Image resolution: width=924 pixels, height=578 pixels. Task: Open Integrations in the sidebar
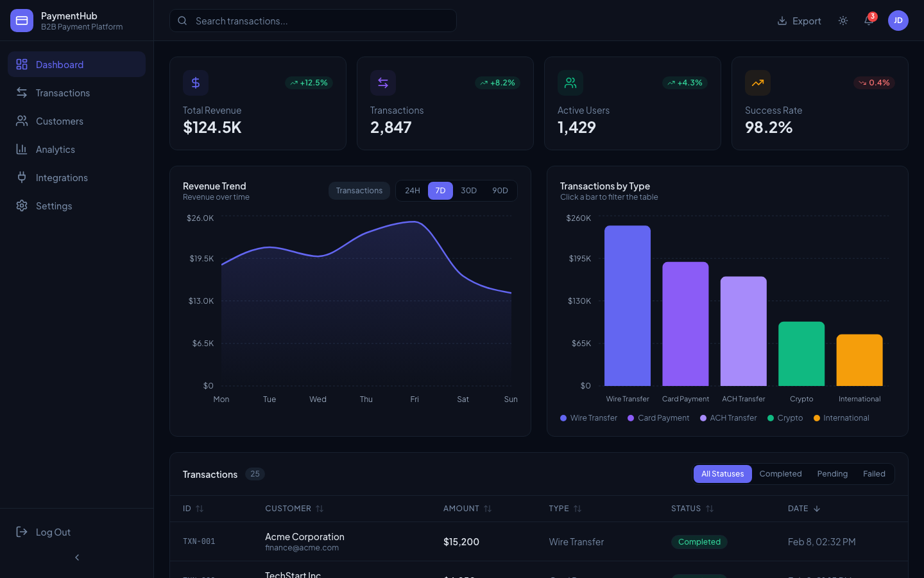pos(77,177)
